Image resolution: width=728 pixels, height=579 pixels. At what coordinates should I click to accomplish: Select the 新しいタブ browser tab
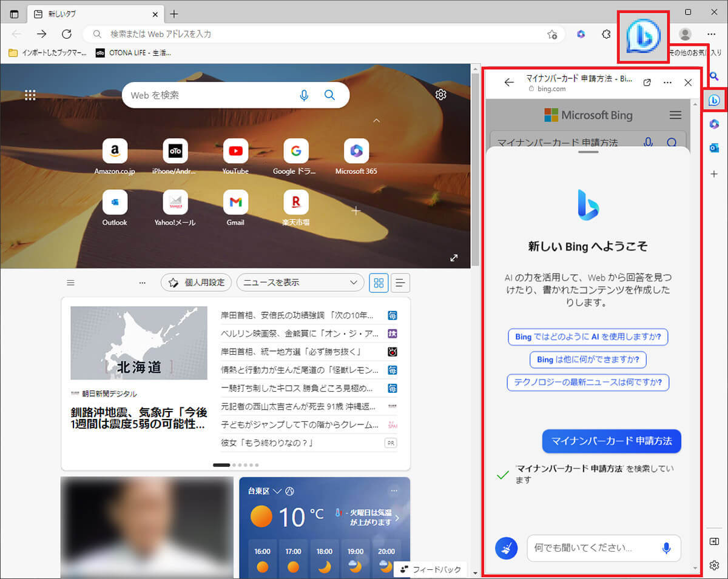96,13
